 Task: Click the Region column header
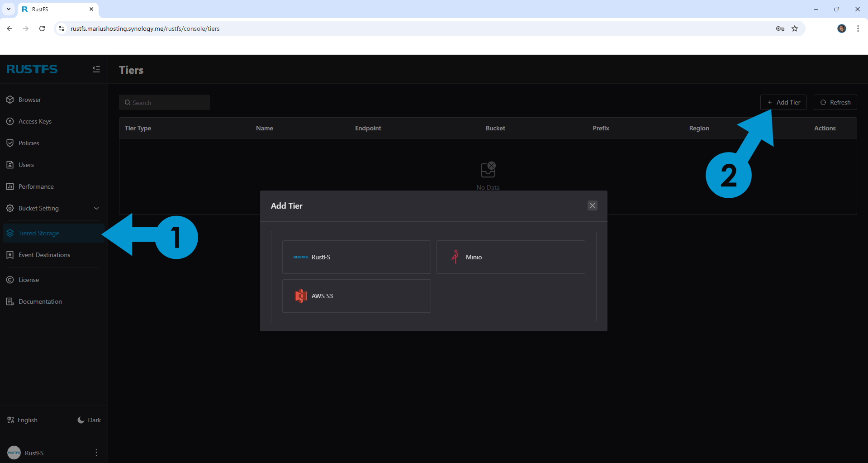coord(699,128)
